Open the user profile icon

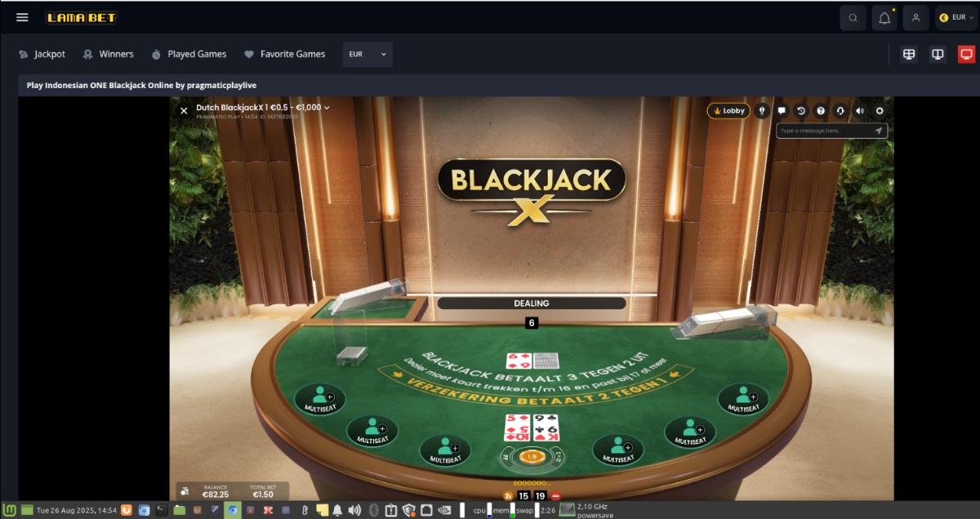pos(916,17)
